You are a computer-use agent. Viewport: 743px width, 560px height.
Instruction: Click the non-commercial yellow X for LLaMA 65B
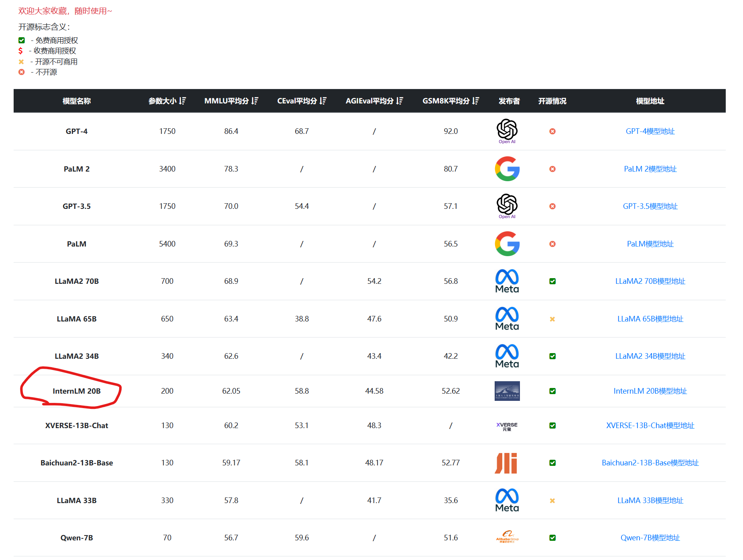(x=552, y=319)
